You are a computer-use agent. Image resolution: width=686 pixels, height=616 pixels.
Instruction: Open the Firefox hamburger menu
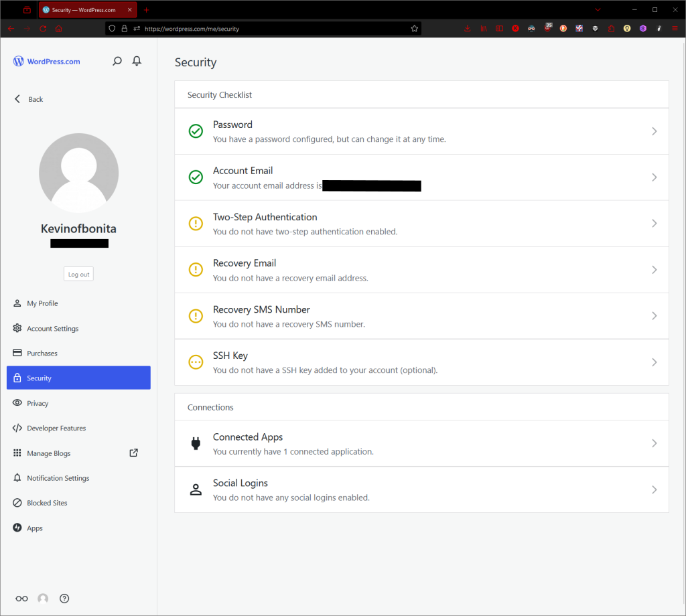pyautogui.click(x=675, y=29)
